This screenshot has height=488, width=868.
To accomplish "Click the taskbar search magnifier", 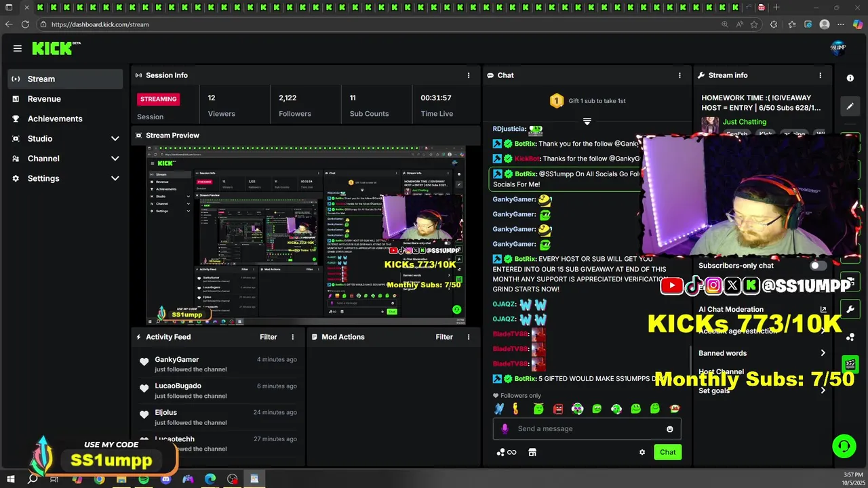I will (33, 479).
